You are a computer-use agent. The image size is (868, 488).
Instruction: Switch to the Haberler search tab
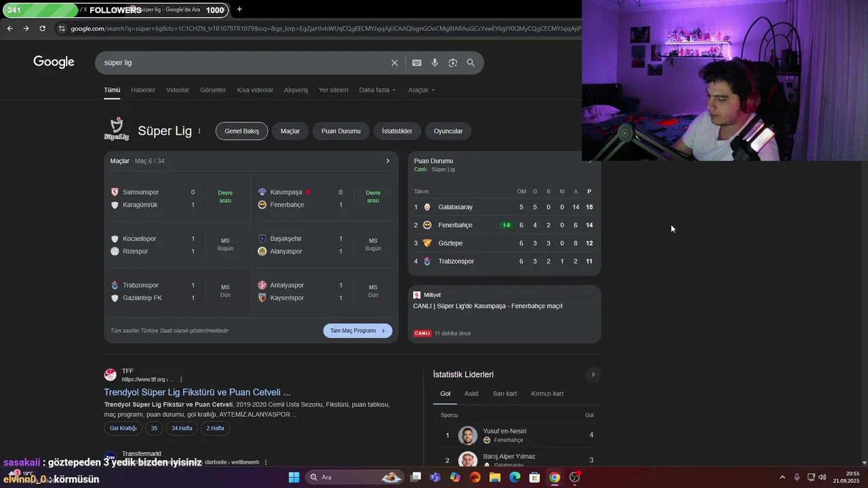click(143, 89)
